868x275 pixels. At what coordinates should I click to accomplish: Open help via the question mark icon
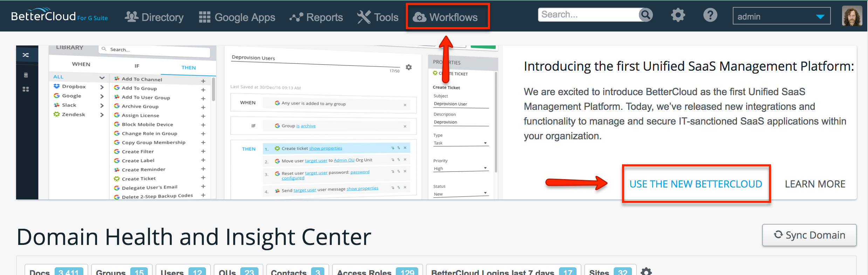click(x=710, y=15)
